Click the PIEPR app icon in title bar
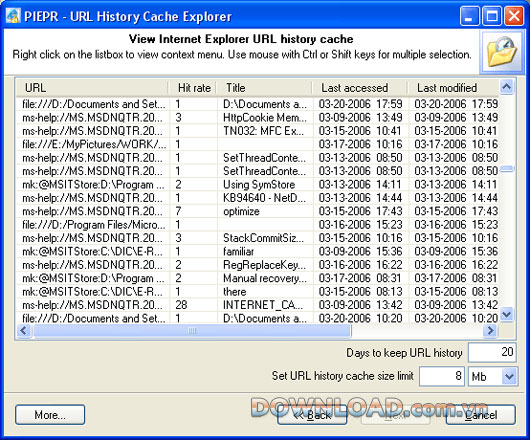 tap(13, 16)
